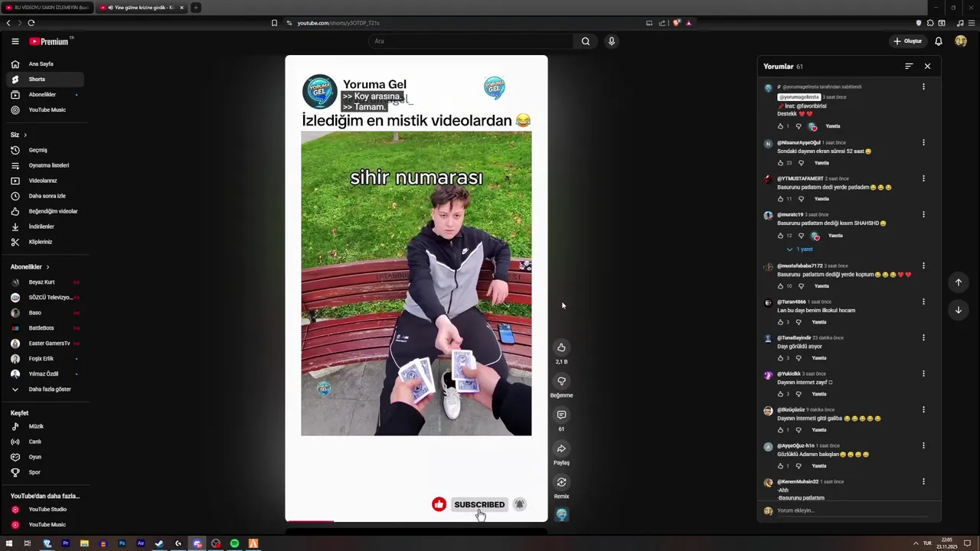Image resolution: width=980 pixels, height=551 pixels.
Task: Like the Short with thumbs up
Action: coord(561,347)
